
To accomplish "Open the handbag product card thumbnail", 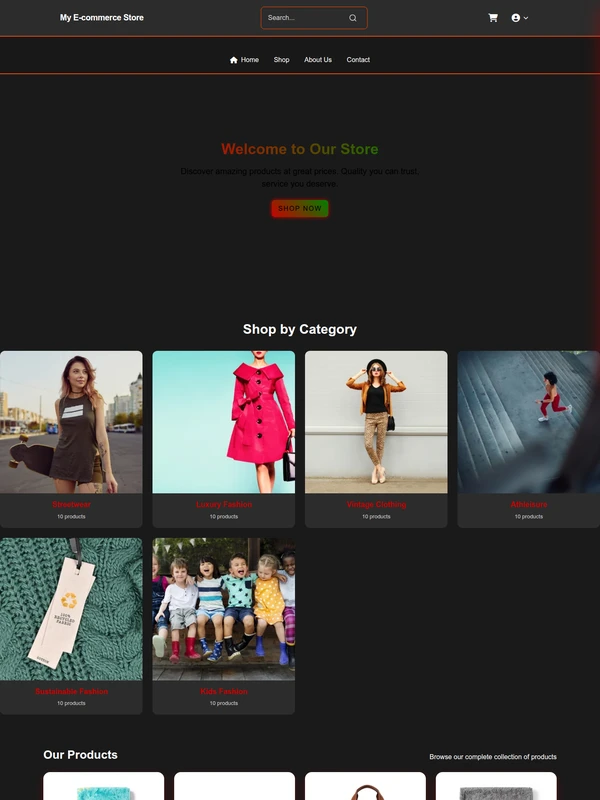I will pyautogui.click(x=365, y=786).
